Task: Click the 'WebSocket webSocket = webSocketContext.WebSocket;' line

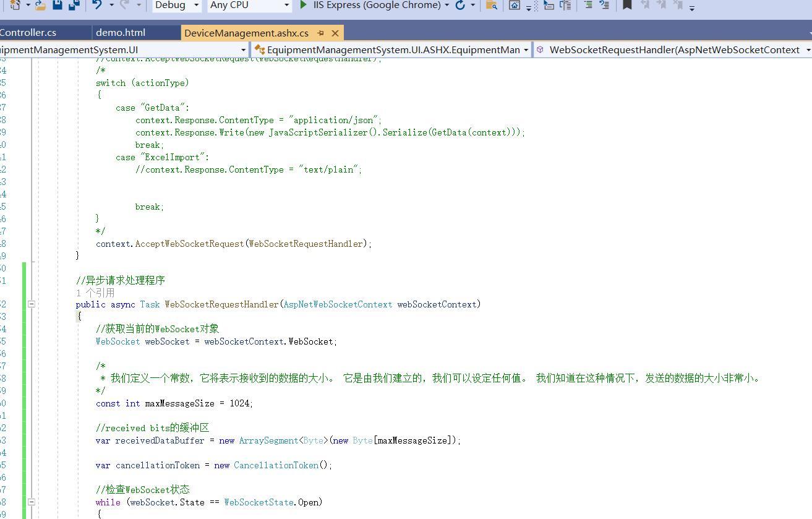Action: (216, 341)
